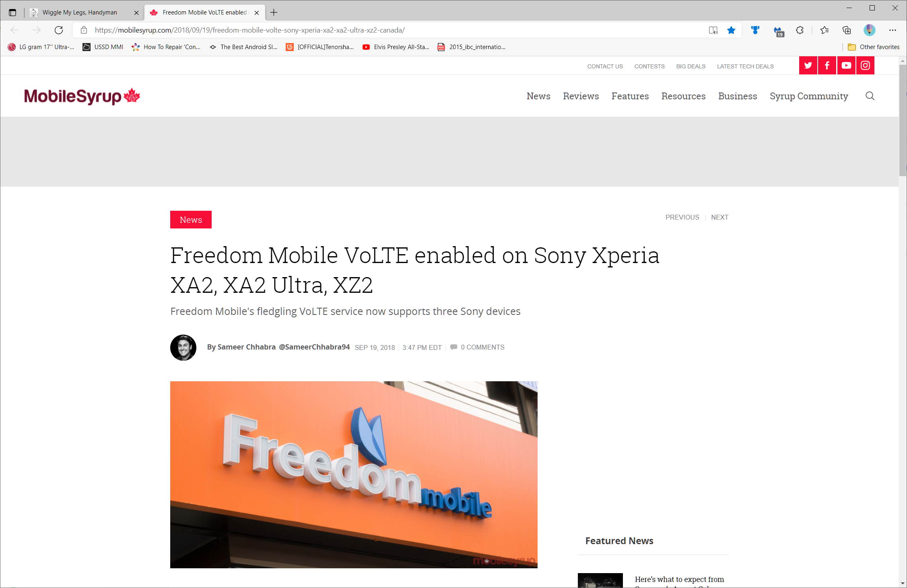Click the address bar URL field
907x588 pixels.
coord(398,30)
